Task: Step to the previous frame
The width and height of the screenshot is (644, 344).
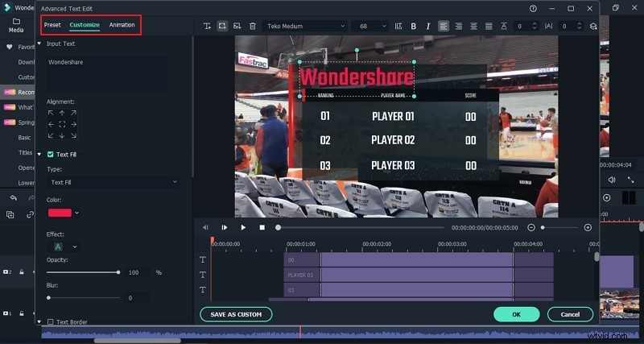Action: point(205,227)
